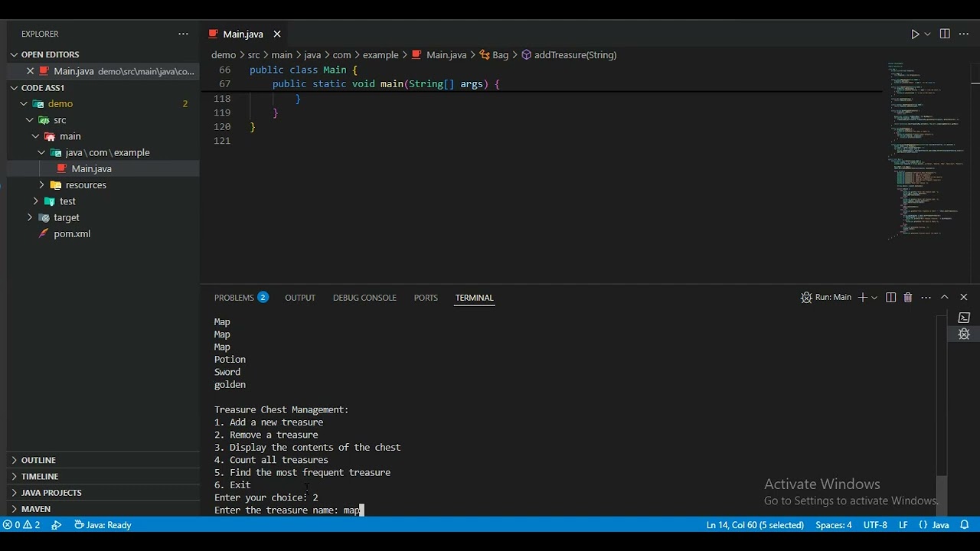Click the sticky main method line 67
980x551 pixels.
click(x=386, y=84)
